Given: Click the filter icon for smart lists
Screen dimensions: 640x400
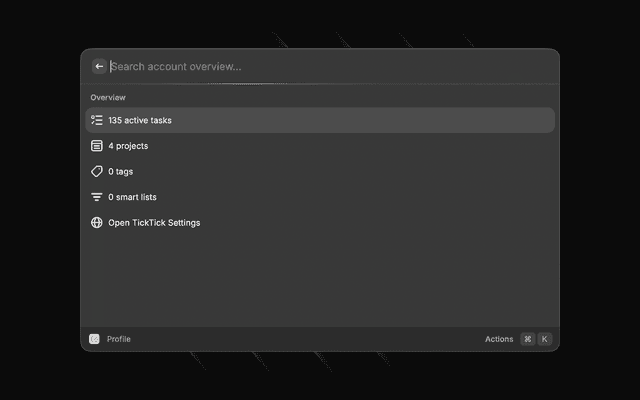Looking at the screenshot, I should coord(97,197).
